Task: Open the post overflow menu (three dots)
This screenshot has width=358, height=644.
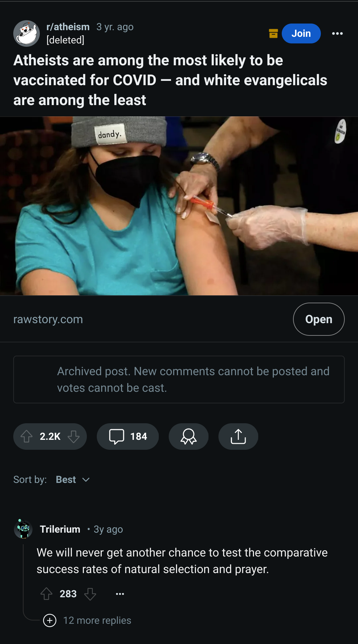Action: click(x=337, y=33)
